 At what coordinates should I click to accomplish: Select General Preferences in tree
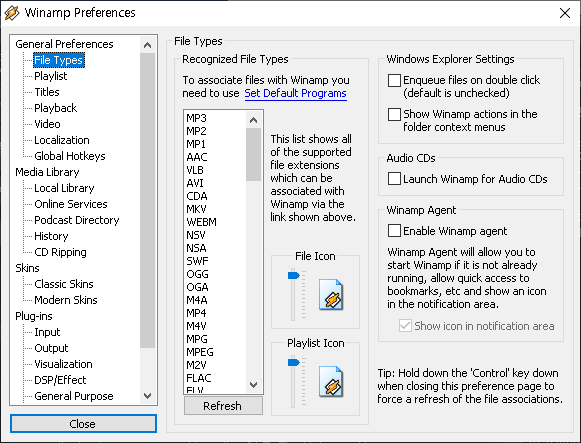[64, 44]
